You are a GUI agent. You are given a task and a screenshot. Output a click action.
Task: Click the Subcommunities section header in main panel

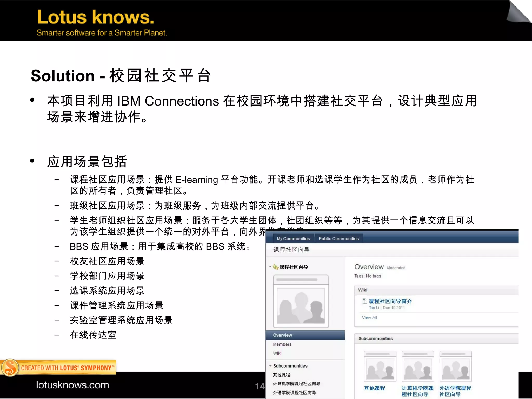tap(436, 339)
